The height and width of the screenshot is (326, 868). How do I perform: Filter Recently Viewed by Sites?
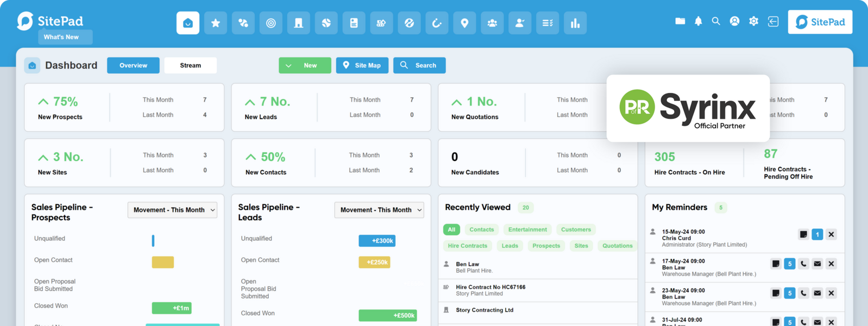pos(581,246)
